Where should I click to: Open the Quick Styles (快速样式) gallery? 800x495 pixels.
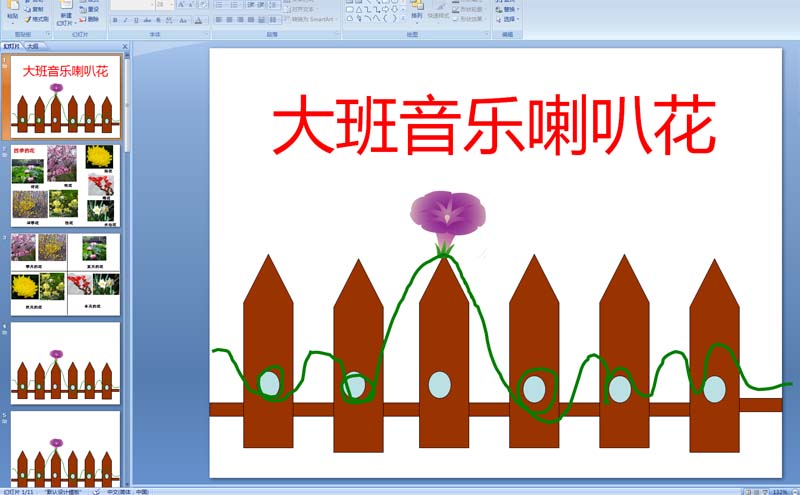(x=438, y=11)
